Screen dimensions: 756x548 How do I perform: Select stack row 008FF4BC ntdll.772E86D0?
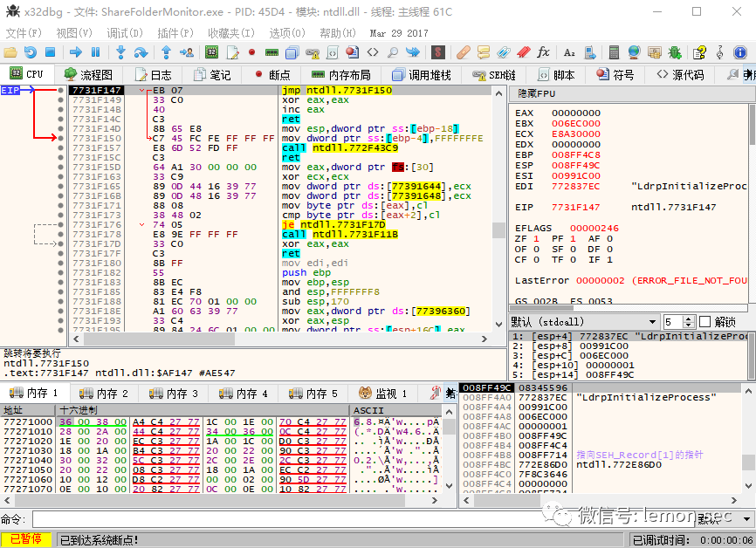pos(601,464)
